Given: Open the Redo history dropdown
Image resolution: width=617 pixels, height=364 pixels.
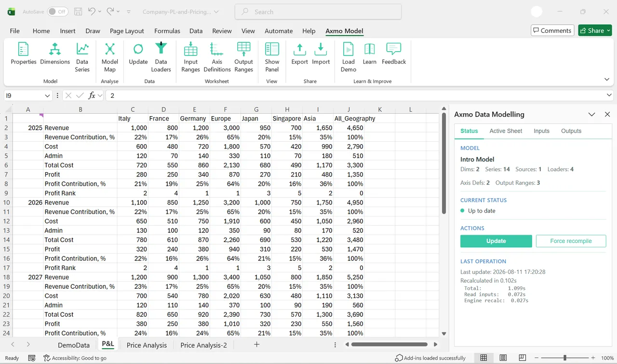Looking at the screenshot, I should [118, 12].
